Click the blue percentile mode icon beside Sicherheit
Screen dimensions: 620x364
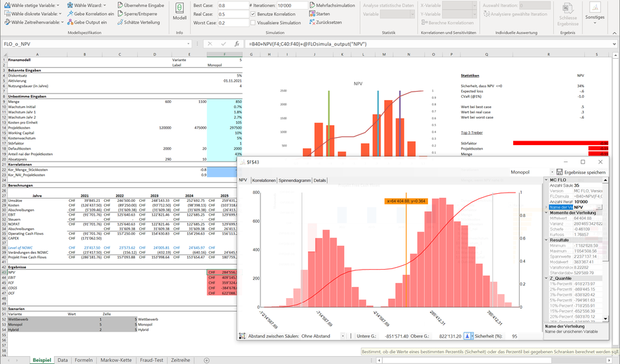[x=467, y=336]
